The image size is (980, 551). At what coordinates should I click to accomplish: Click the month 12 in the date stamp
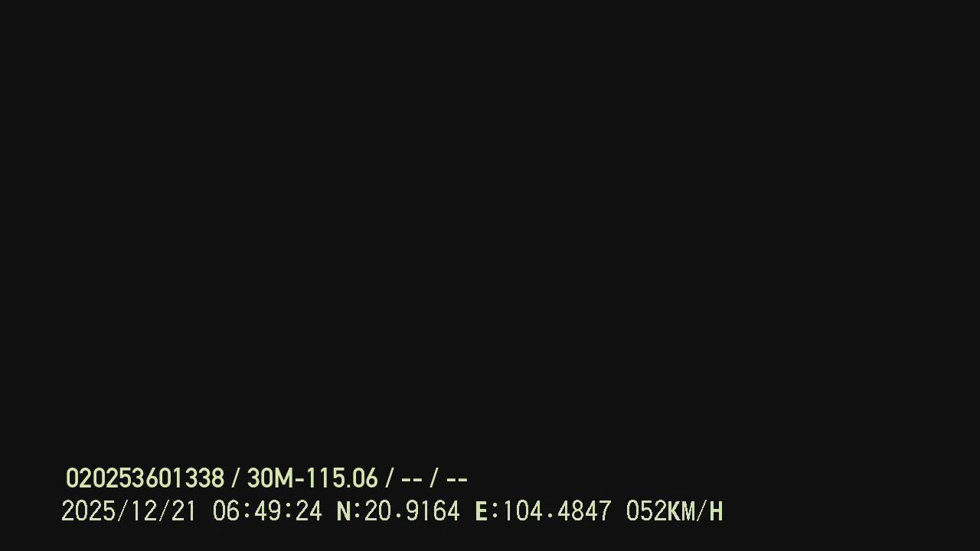(142, 511)
